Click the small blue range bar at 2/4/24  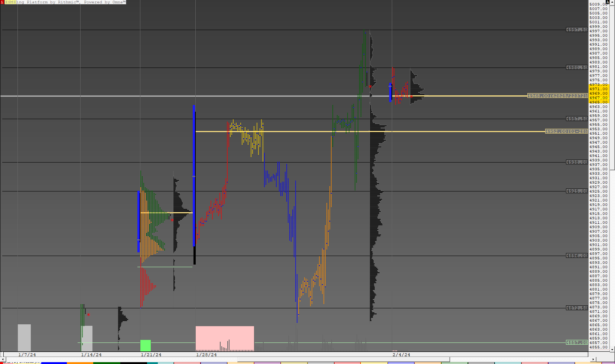(x=390, y=92)
